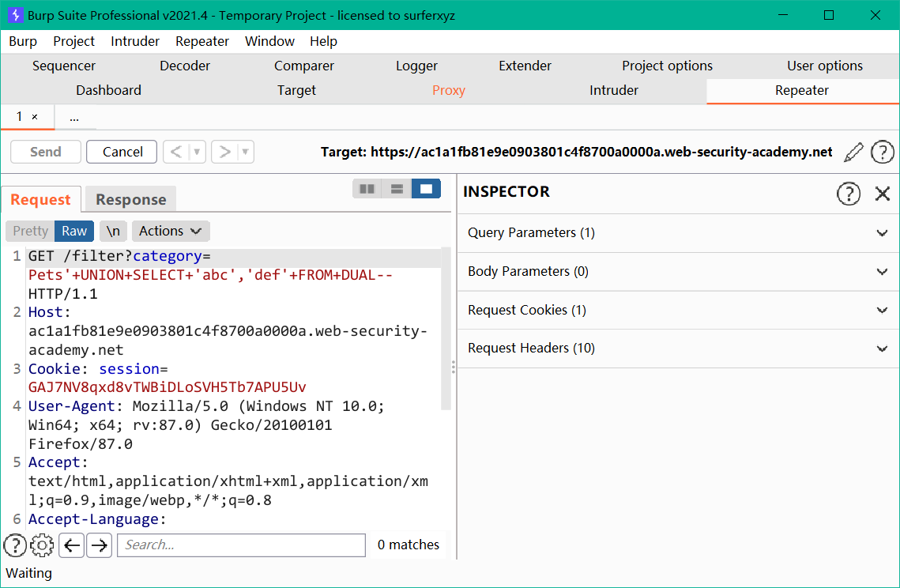Switch to the Logger tab

coord(416,66)
